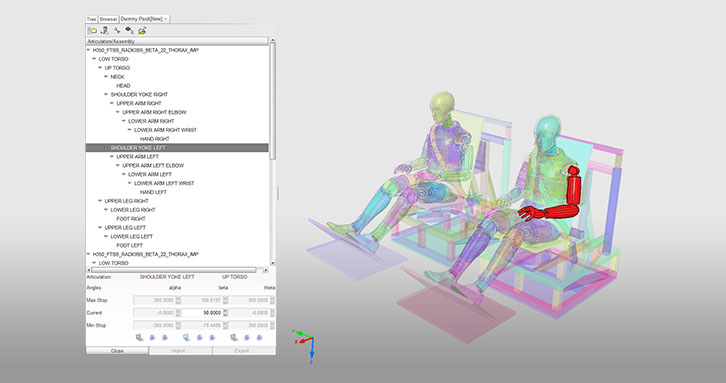The height and width of the screenshot is (383, 726).
Task: Click the tree's horizontal scrollbar
Action: 174,270
